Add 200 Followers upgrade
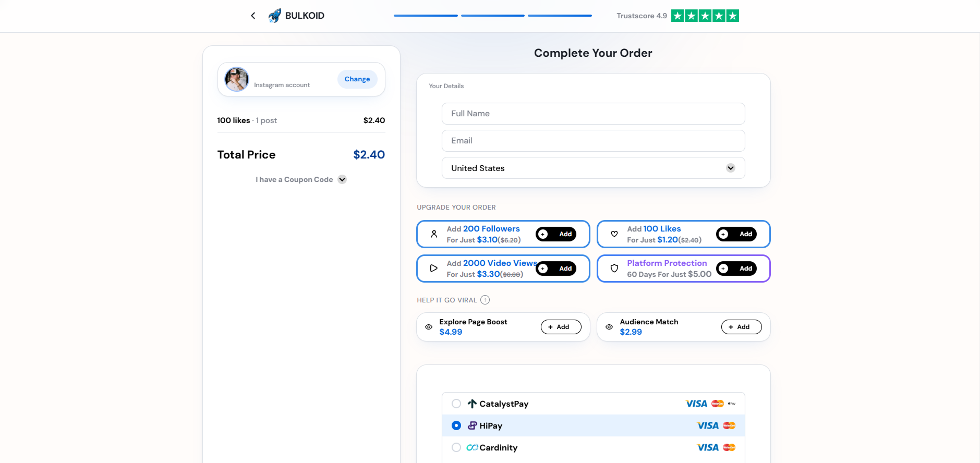This screenshot has height=463, width=980. (x=556, y=234)
